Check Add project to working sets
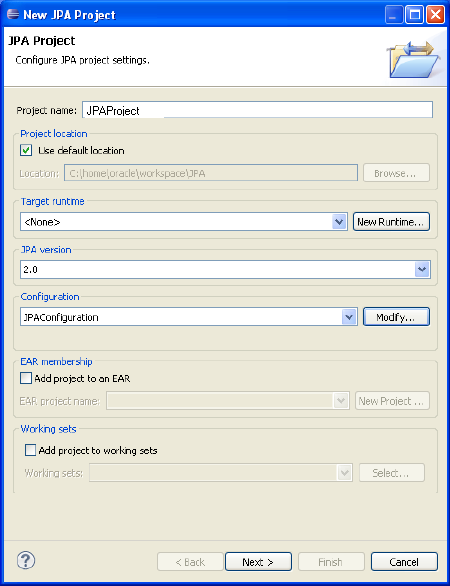This screenshot has height=586, width=450. [30, 450]
